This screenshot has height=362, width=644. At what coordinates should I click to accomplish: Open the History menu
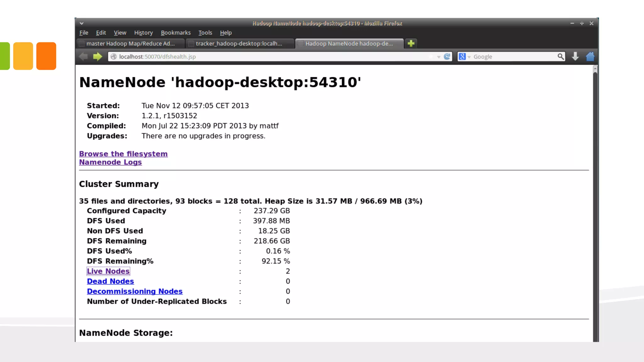[x=143, y=33]
